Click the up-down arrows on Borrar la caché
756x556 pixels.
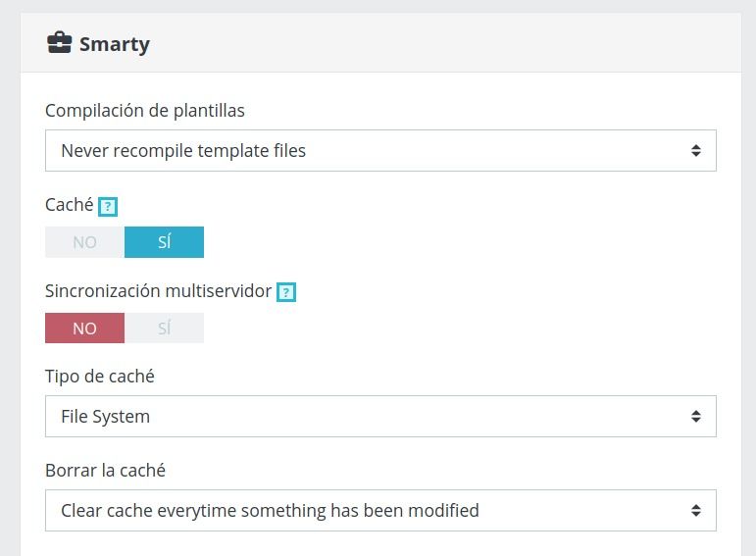[696, 510]
